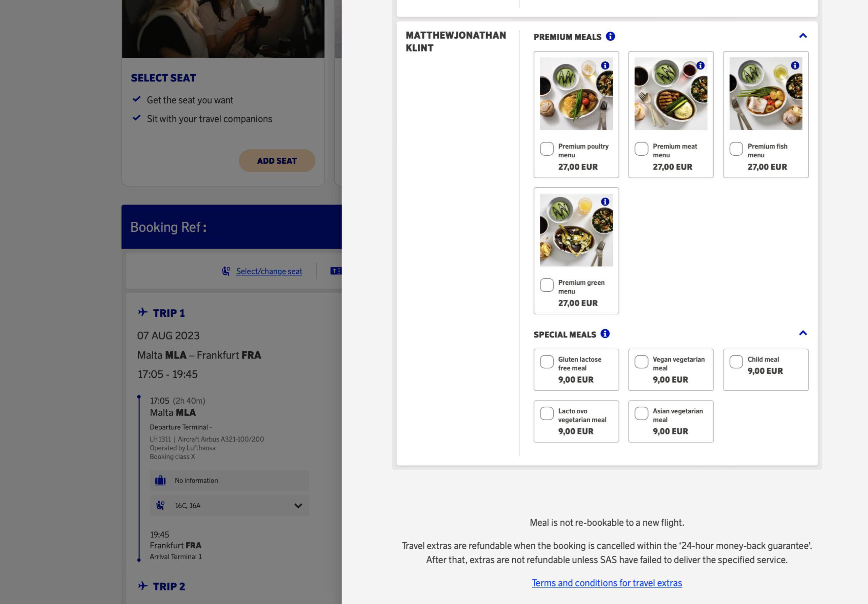
Task: Click the flight plane icon for Trip 2
Action: [142, 586]
